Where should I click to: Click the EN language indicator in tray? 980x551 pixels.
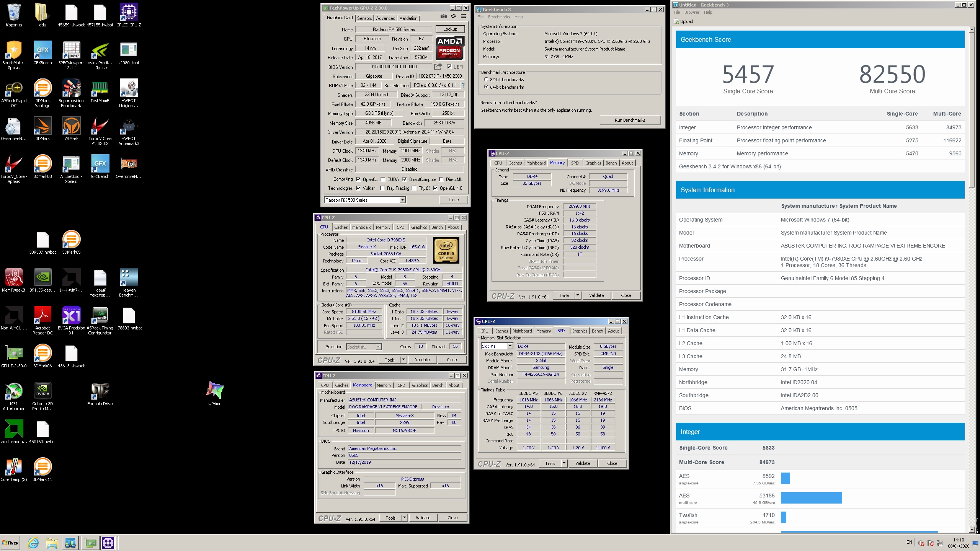(x=909, y=542)
